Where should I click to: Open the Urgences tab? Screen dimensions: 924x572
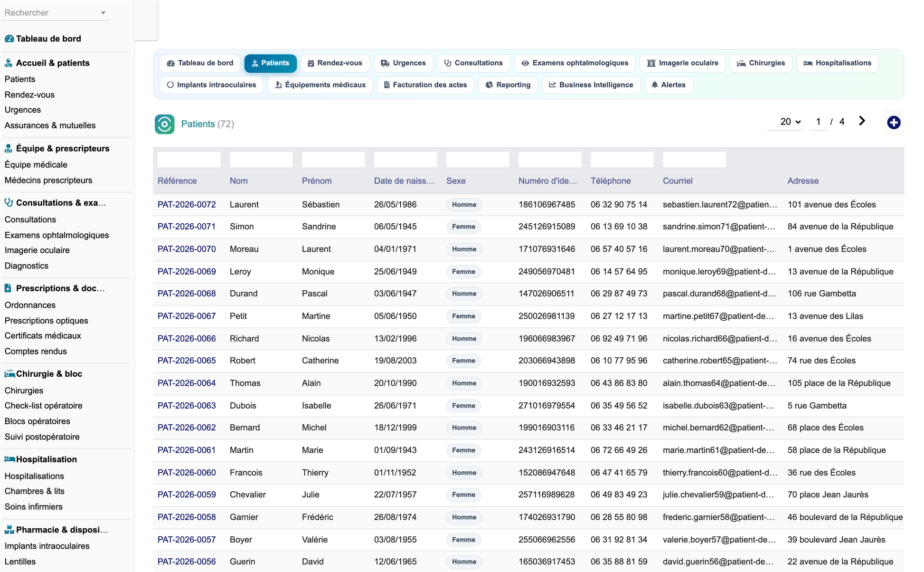[x=403, y=63]
